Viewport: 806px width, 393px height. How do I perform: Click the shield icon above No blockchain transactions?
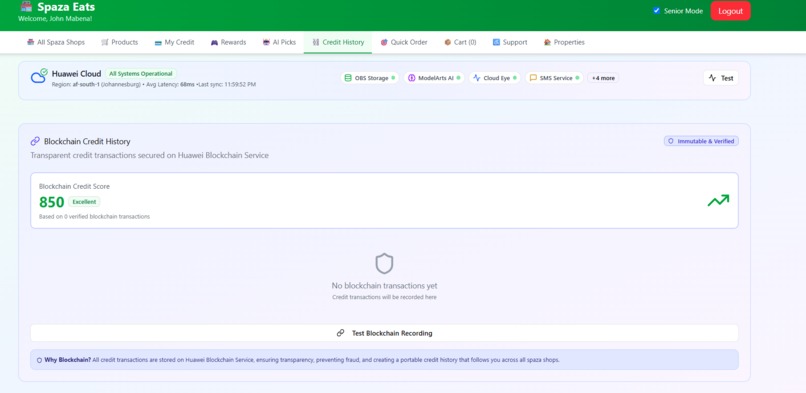[384, 264]
